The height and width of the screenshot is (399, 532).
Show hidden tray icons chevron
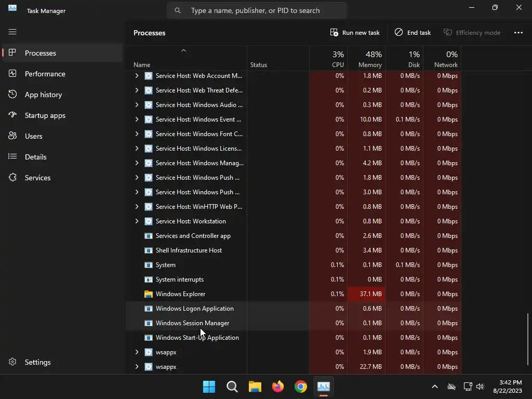tap(435, 387)
